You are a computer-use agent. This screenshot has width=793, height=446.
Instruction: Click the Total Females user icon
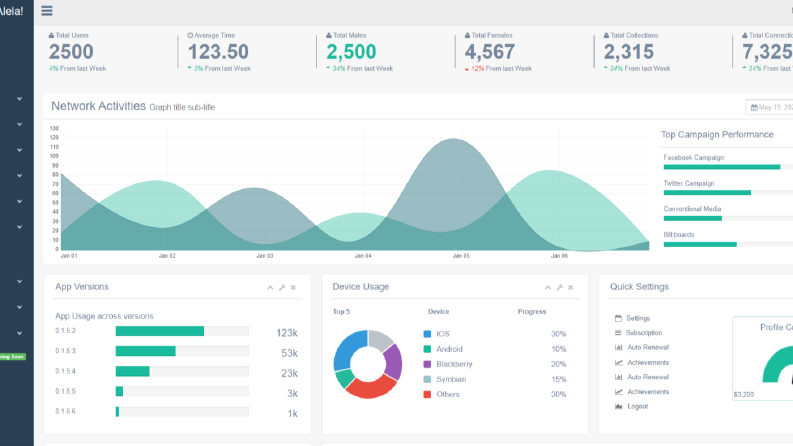[467, 35]
